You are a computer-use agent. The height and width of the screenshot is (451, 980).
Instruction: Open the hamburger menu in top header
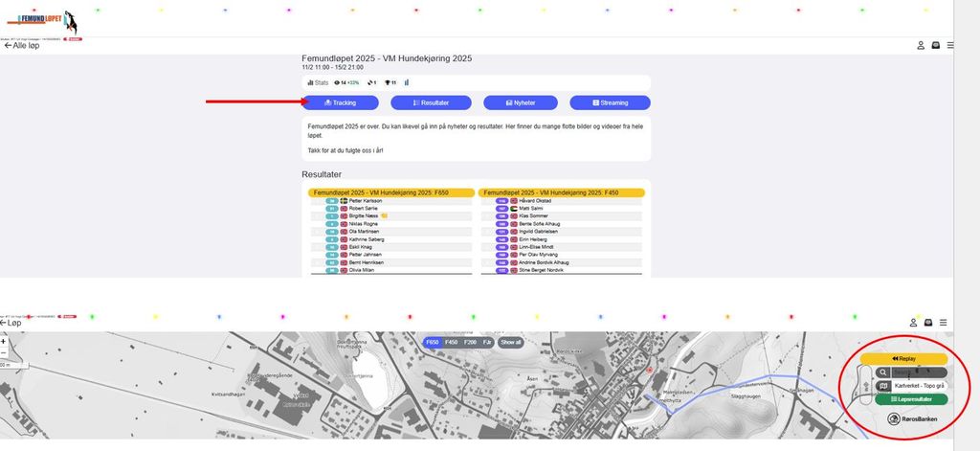click(x=949, y=45)
